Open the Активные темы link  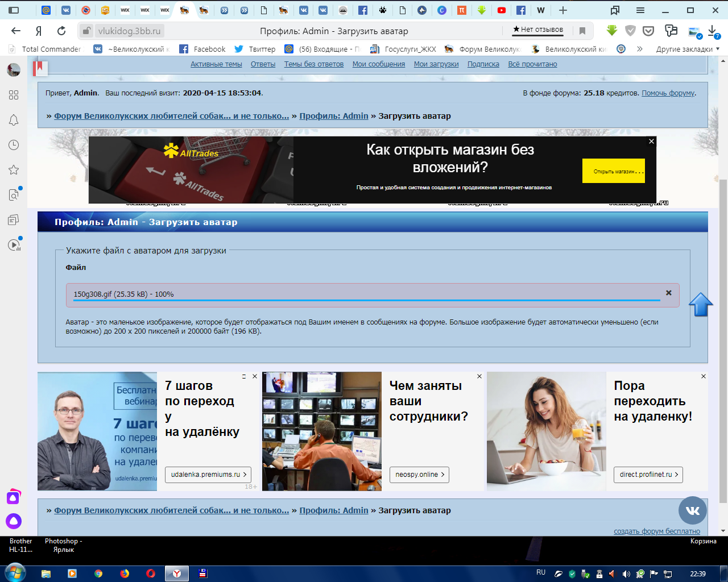(x=216, y=64)
